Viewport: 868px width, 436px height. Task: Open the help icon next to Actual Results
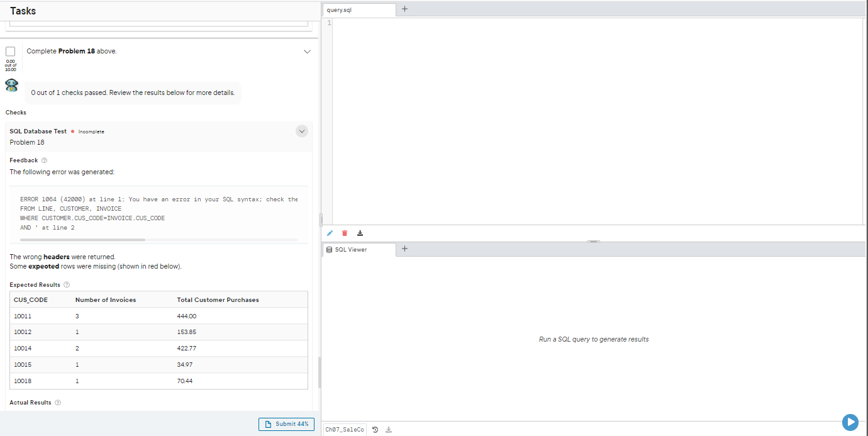[58, 403]
